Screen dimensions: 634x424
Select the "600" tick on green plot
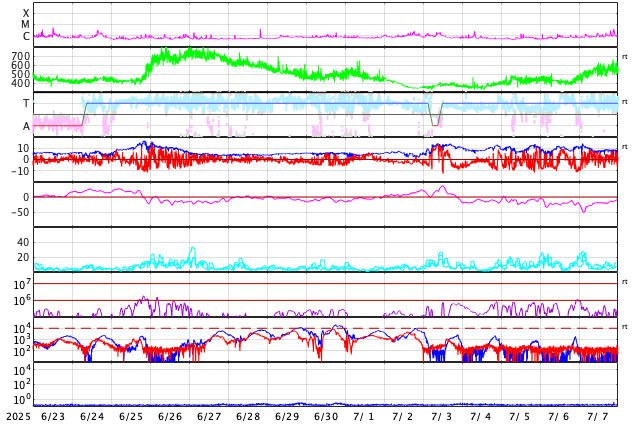tap(21, 65)
